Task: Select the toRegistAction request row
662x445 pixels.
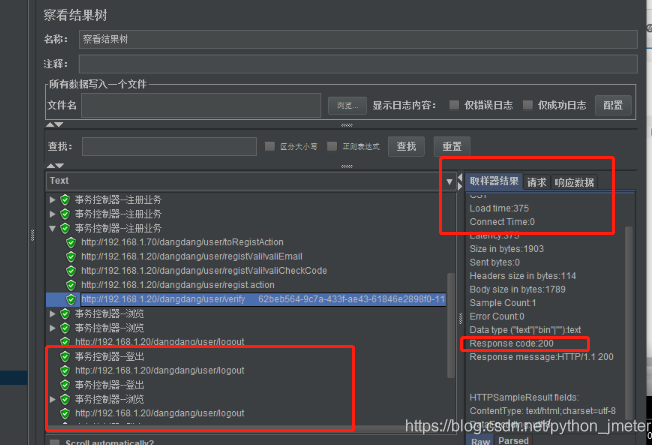Action: (182, 242)
